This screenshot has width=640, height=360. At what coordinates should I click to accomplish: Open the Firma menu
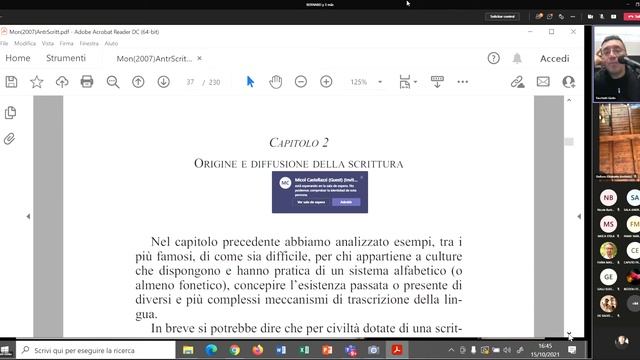tap(67, 43)
